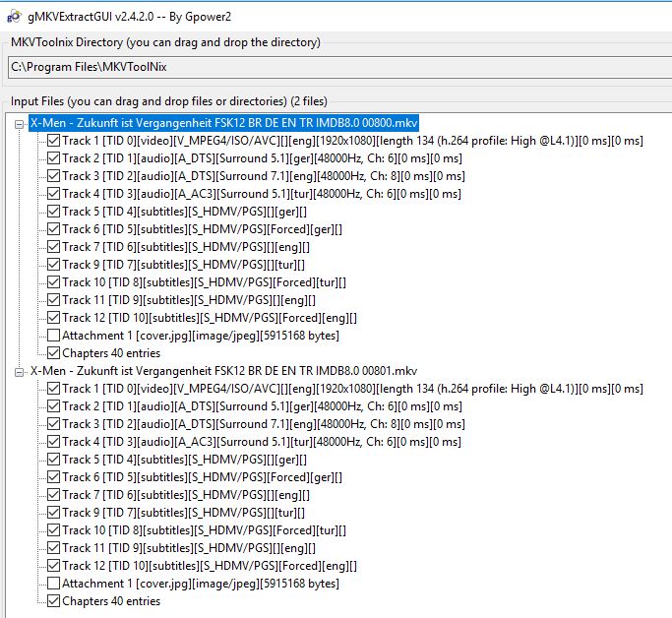Uncheck Track 5 German subtitles in 00801.mkv
Image resolution: width=672 pixels, height=618 pixels.
tap(53, 460)
